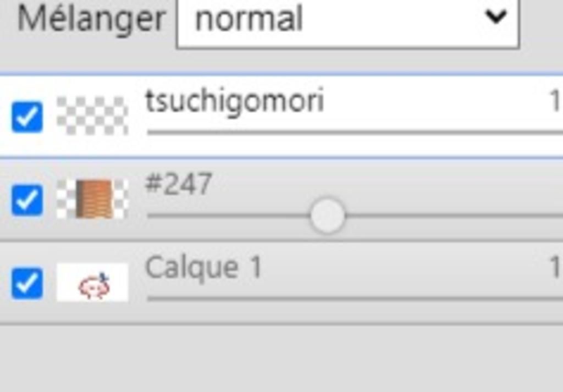Click the Calque 1 opacity slider track
Image resolution: width=563 pixels, height=392 pixels.
point(355,299)
